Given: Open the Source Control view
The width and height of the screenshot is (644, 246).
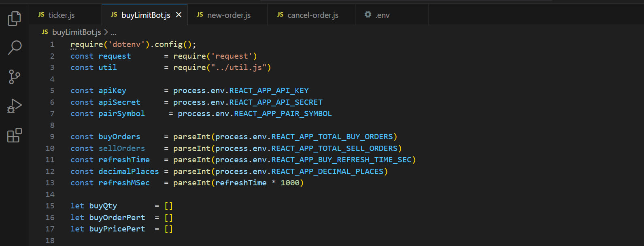Looking at the screenshot, I should tap(15, 76).
